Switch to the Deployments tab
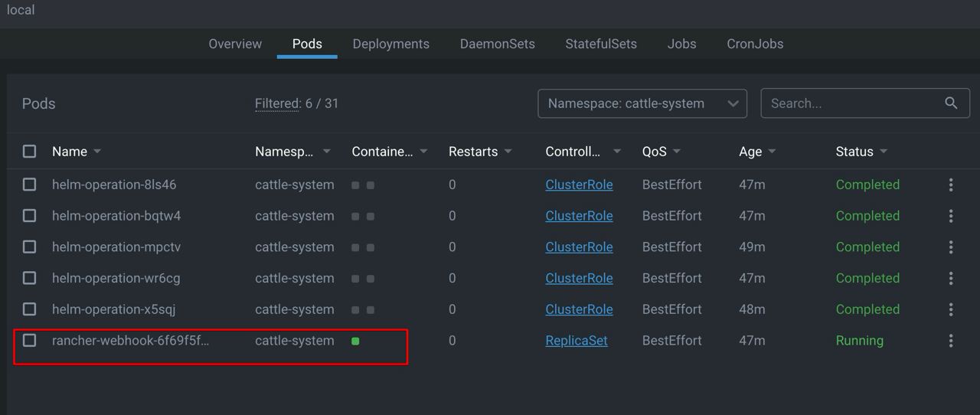The height and width of the screenshot is (415, 980). pyautogui.click(x=390, y=44)
